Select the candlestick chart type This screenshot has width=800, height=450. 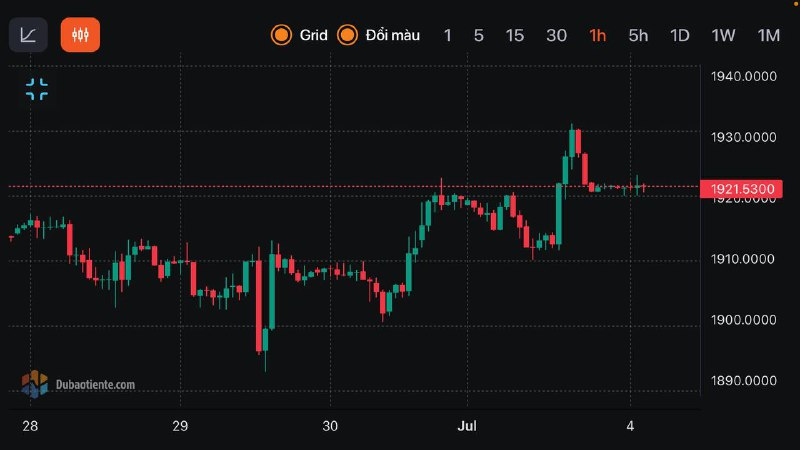(80, 35)
